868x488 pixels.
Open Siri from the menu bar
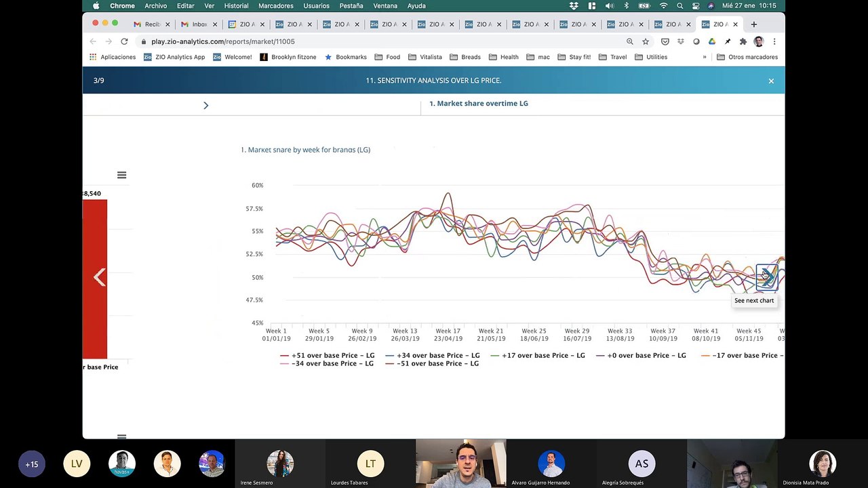pyautogui.click(x=711, y=5)
